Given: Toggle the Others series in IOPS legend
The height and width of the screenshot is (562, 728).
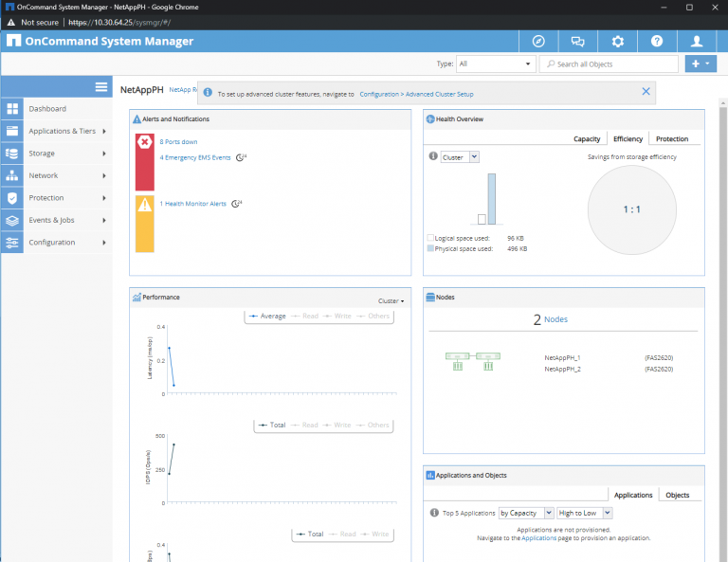Looking at the screenshot, I should (373, 426).
